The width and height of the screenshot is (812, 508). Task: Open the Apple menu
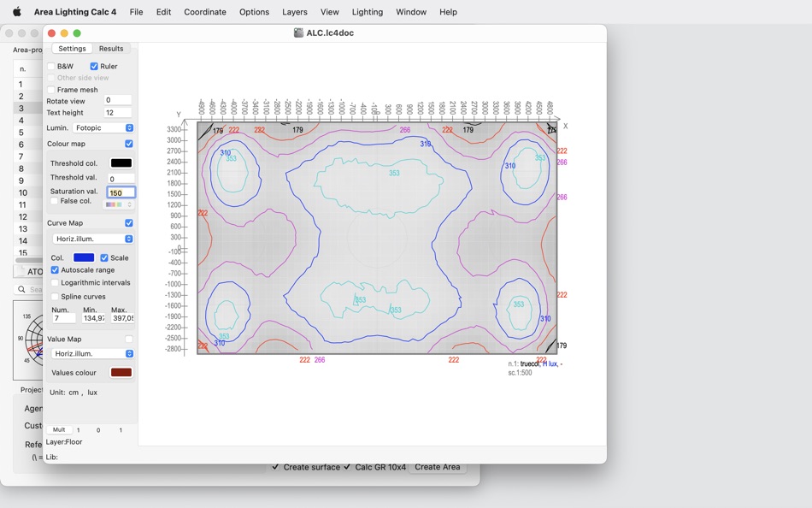click(x=16, y=11)
